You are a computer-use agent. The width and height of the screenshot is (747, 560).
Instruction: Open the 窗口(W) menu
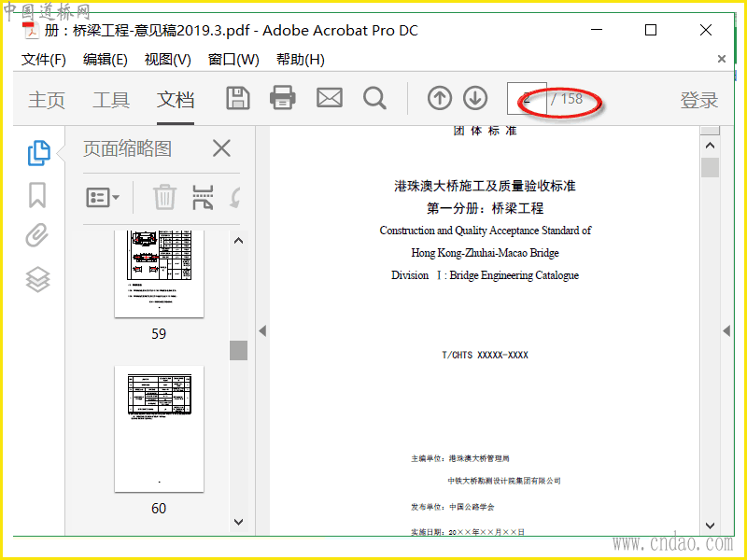coord(233,60)
